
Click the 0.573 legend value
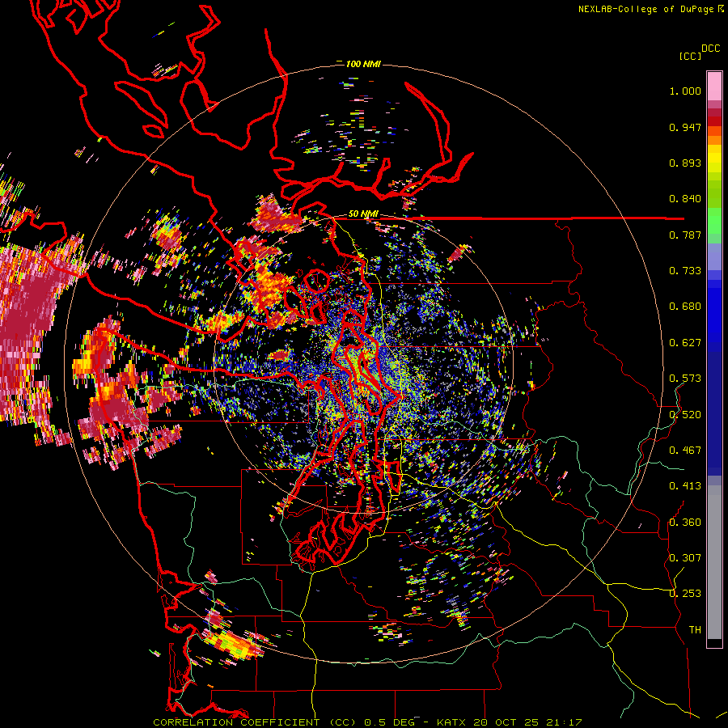tap(685, 379)
